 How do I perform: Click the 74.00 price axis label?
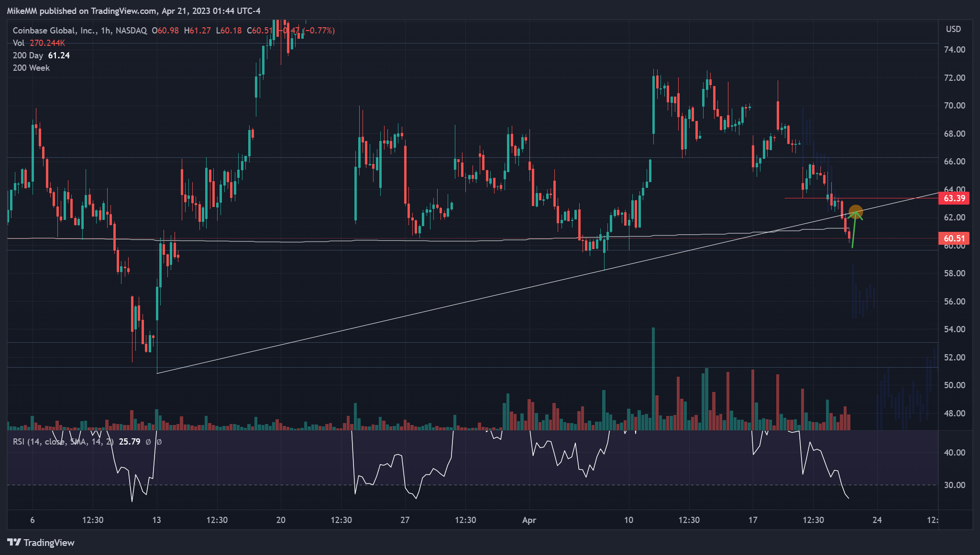click(x=954, y=50)
